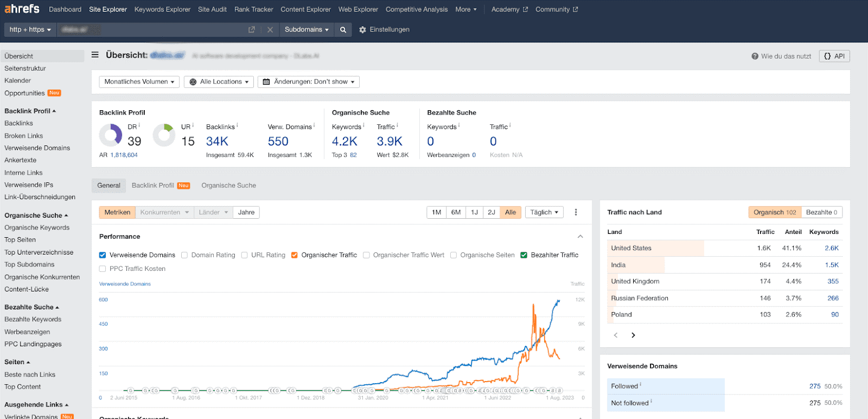Click paid Traffic info icon
This screenshot has width=868, height=419.
(510, 125)
